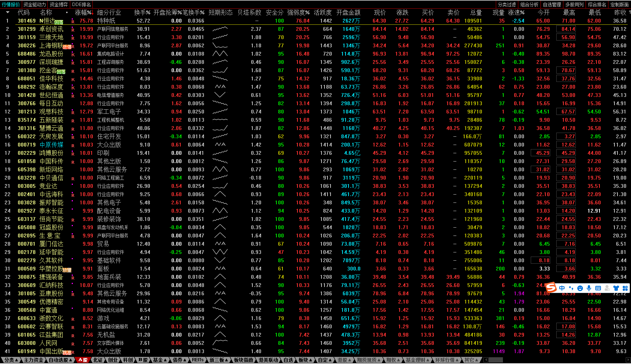This screenshot has width=631, height=364.
Task: Click the tag badge on 上海钢联 row
Action: 67,47
